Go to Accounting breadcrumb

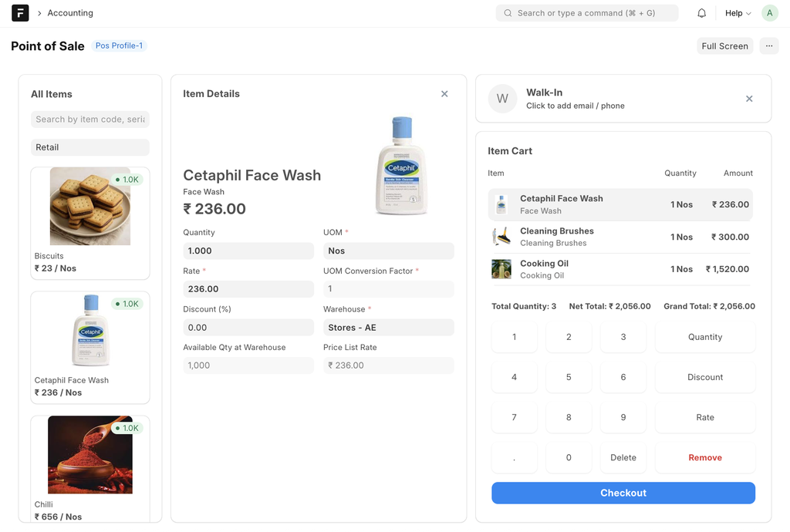[x=70, y=13]
